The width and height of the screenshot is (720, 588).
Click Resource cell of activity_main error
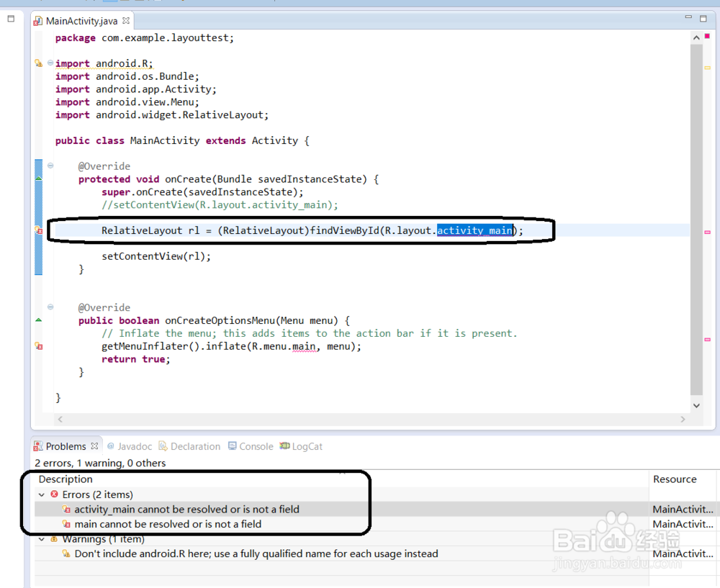[683, 509]
